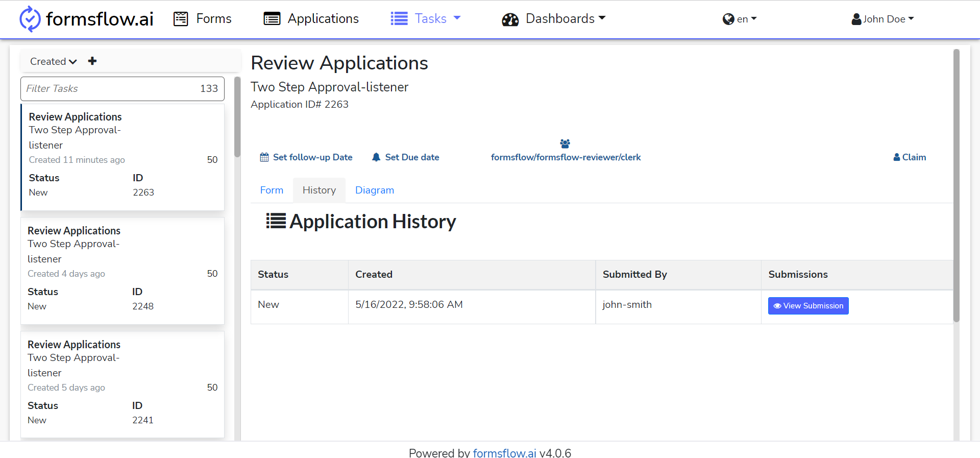Click the Dashboards gauge icon
980x458 pixels.
pos(510,19)
